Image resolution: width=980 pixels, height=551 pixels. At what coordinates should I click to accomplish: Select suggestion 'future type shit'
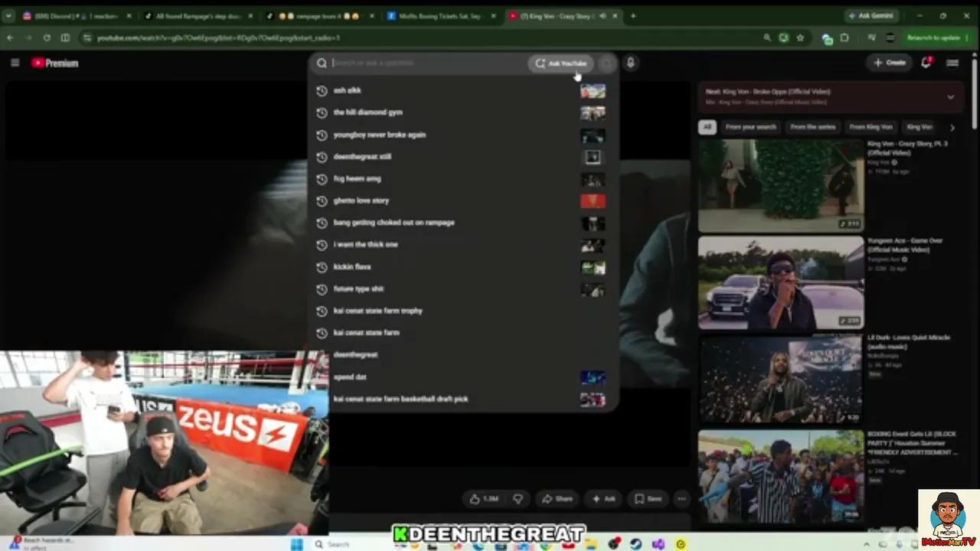[x=464, y=289]
